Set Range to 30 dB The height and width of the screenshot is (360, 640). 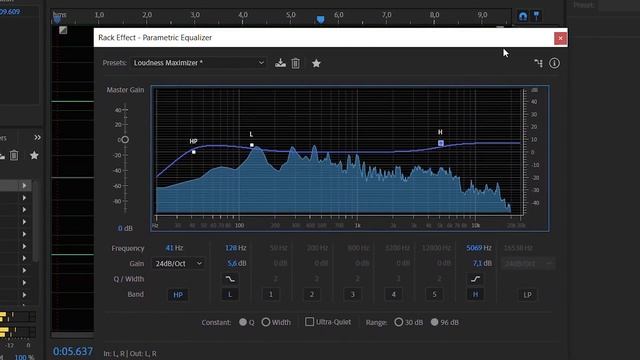point(398,322)
